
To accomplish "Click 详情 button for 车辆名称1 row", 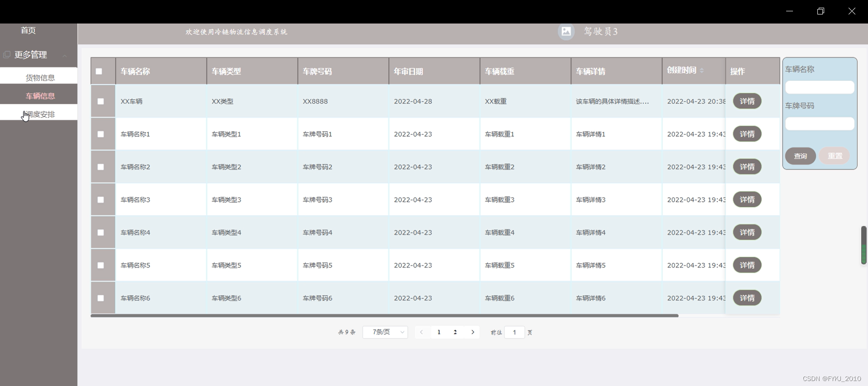I will (x=747, y=134).
